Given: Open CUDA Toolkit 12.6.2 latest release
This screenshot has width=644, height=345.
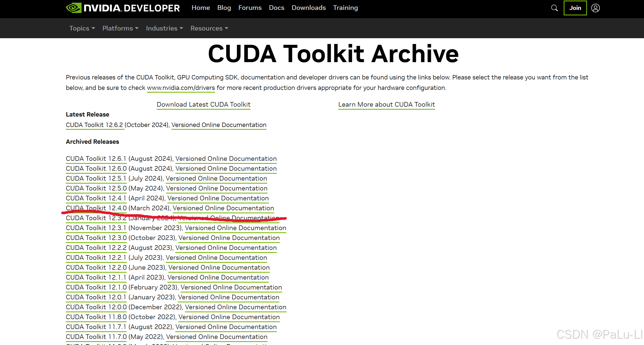Looking at the screenshot, I should pyautogui.click(x=94, y=125).
